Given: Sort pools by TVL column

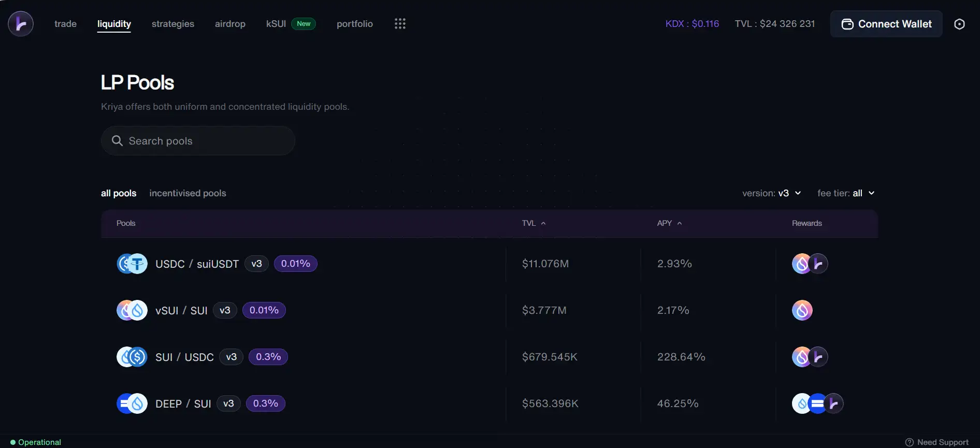Looking at the screenshot, I should [x=534, y=223].
